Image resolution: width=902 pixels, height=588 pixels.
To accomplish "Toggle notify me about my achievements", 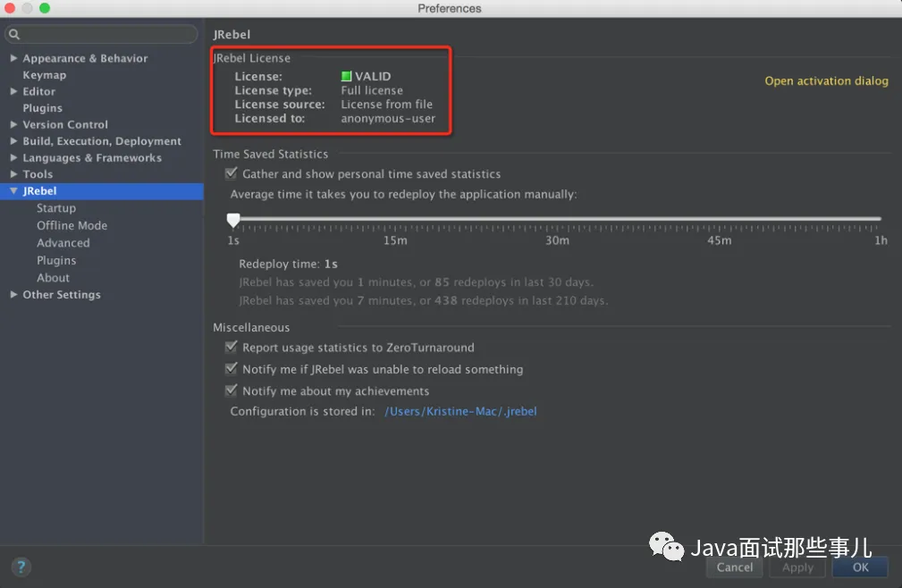I will click(x=232, y=391).
